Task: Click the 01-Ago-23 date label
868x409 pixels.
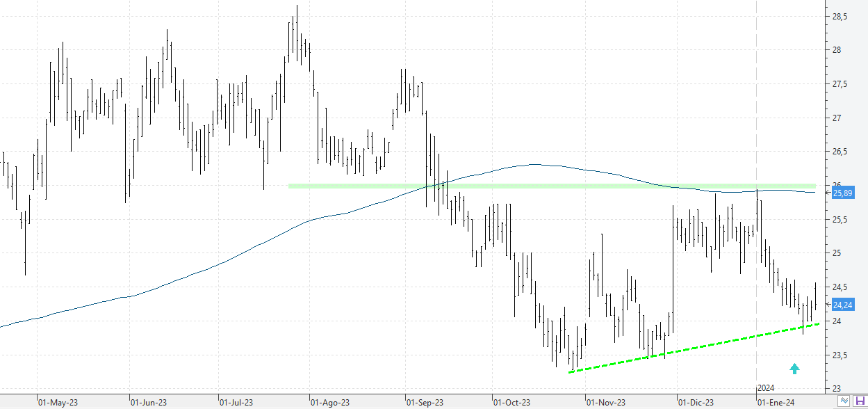Action: click(329, 402)
